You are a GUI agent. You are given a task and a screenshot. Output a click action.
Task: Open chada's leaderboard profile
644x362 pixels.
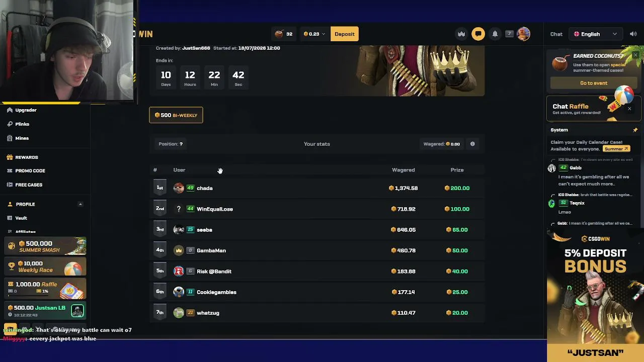(205, 189)
